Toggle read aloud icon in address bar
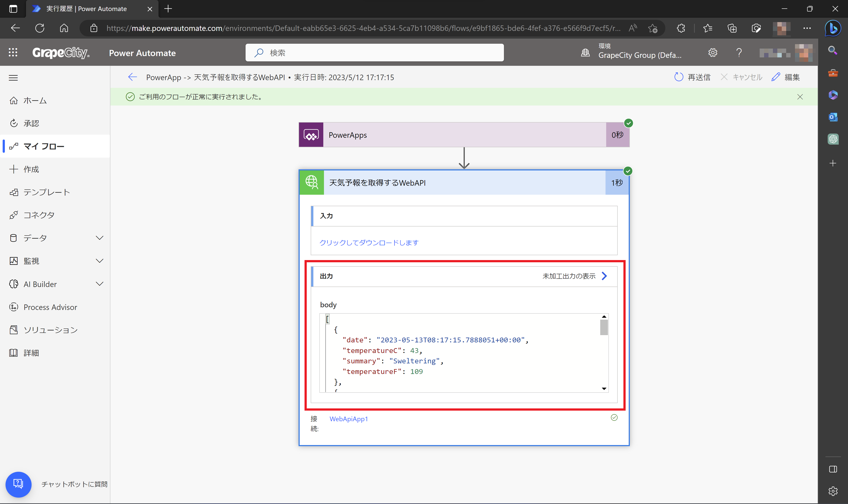Image resolution: width=848 pixels, height=504 pixels. pyautogui.click(x=633, y=28)
